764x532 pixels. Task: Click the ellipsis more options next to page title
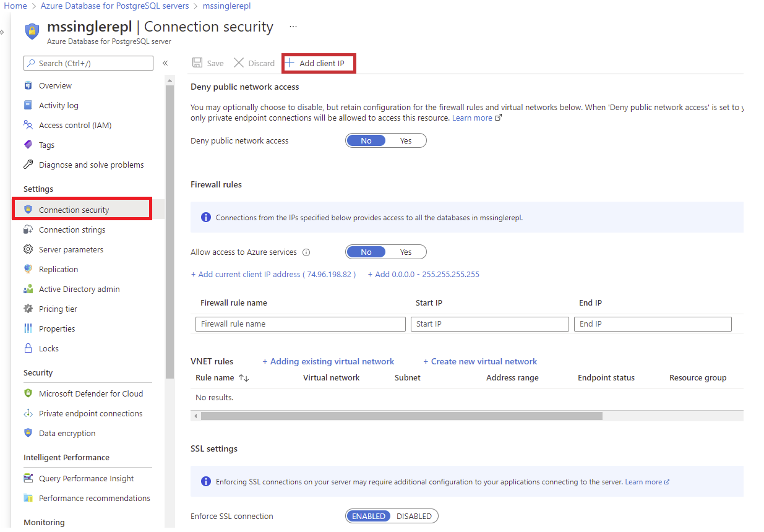[293, 27]
